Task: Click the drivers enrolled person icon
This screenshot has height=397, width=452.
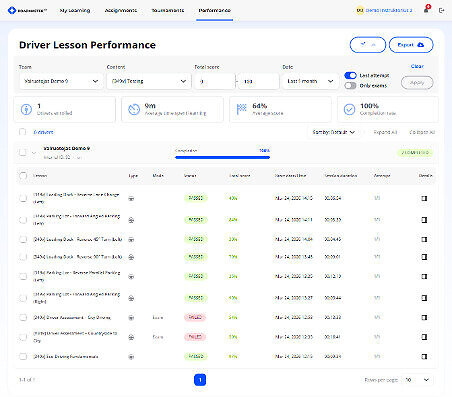Action: (x=26, y=109)
